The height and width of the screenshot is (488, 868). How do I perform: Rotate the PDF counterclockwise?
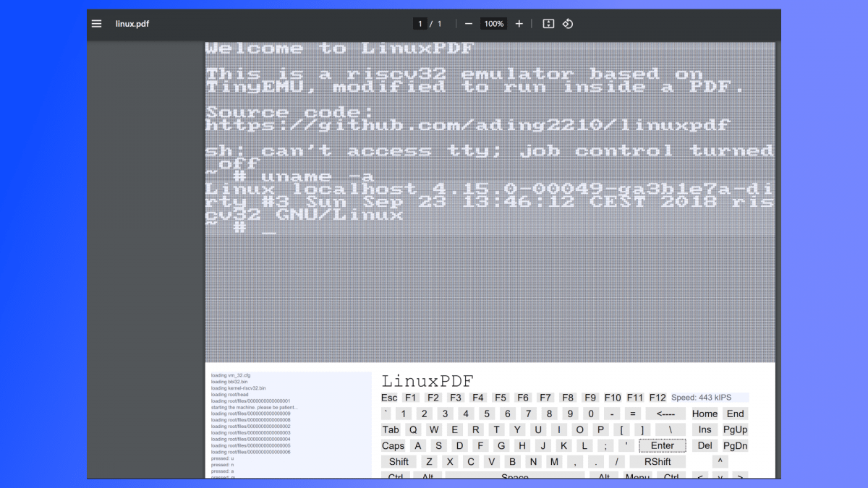[568, 24]
